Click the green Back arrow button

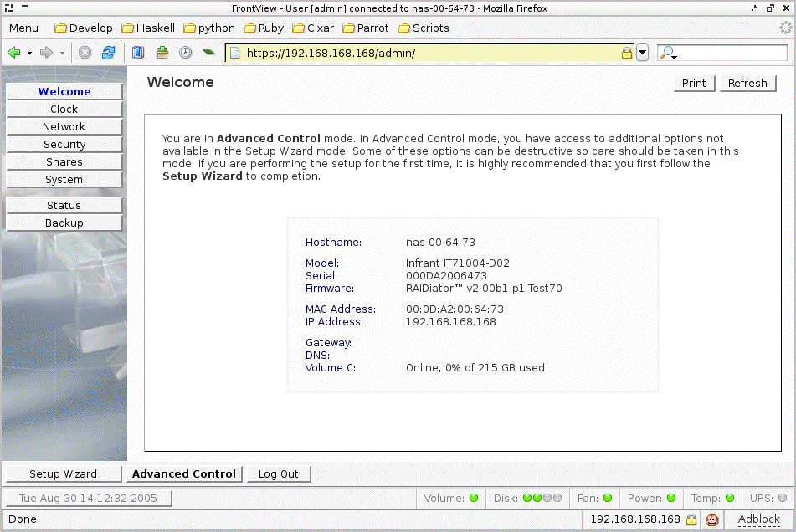(x=14, y=53)
